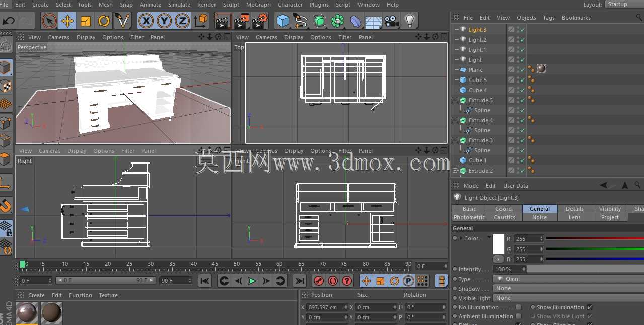Collapse the Extrude.4 object tree
Viewport: 644px width, 325px height.
(x=455, y=120)
